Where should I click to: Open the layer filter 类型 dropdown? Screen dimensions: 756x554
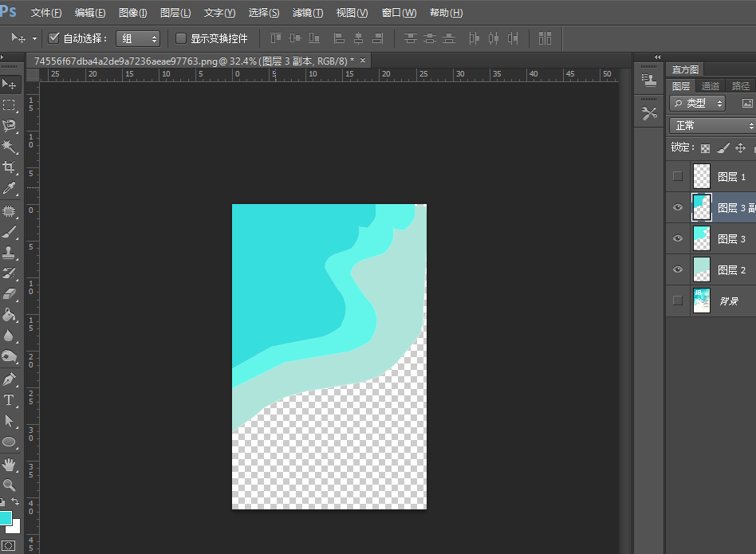click(698, 103)
